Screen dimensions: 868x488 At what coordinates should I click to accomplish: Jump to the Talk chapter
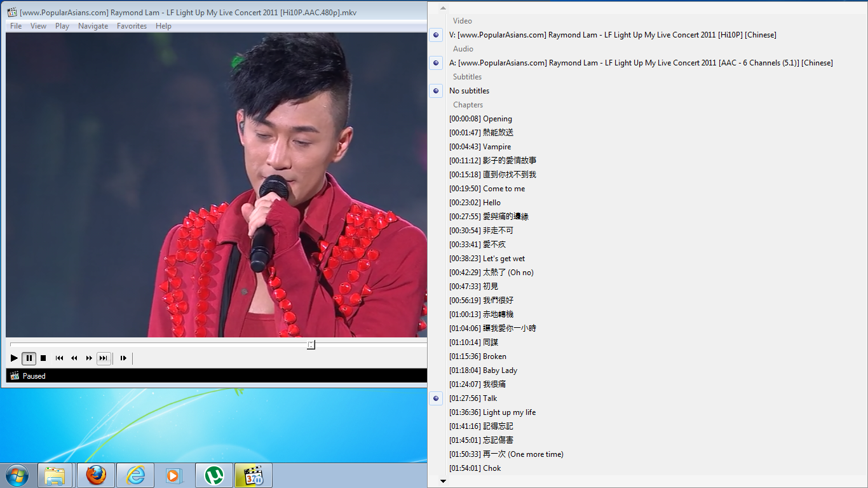[648, 398]
